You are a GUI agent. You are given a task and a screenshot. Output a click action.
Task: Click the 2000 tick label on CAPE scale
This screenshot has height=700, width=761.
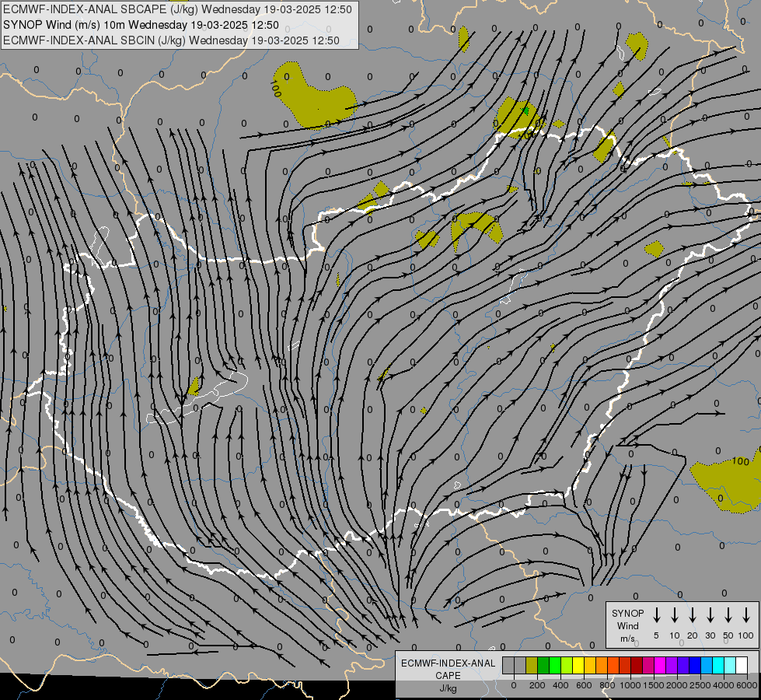[x=677, y=685]
